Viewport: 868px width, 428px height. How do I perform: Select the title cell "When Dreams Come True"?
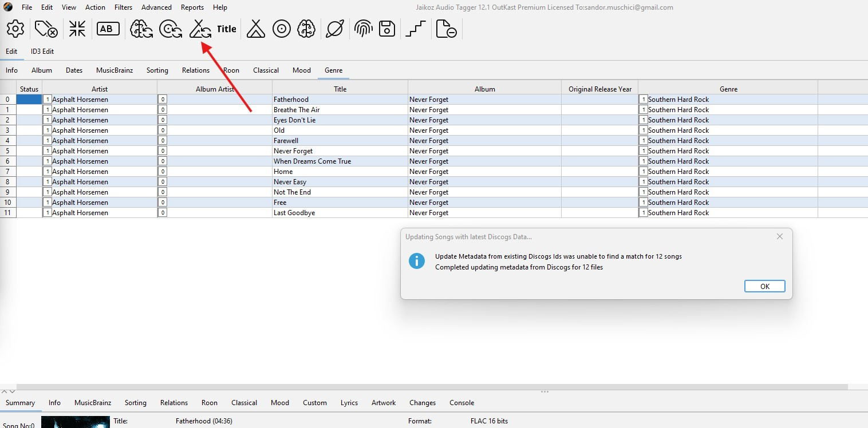340,161
